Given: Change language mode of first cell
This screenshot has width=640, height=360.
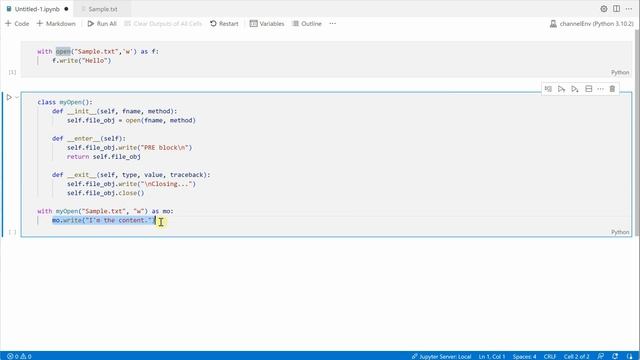Looking at the screenshot, I should (x=620, y=72).
